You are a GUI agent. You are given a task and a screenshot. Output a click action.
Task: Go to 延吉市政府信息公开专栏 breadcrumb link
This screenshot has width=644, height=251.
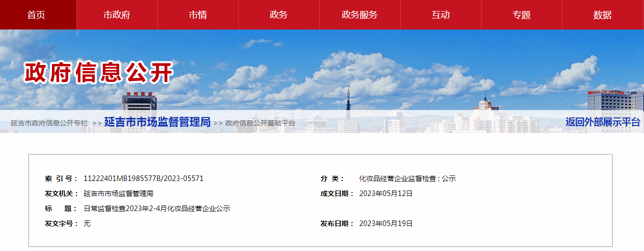[x=49, y=123]
